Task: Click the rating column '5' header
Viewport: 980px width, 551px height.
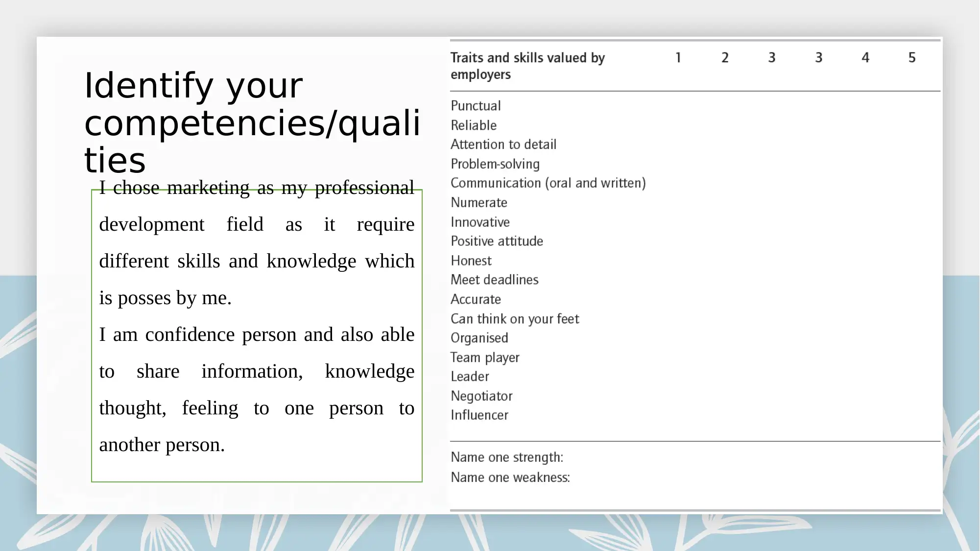Action: pos(912,57)
